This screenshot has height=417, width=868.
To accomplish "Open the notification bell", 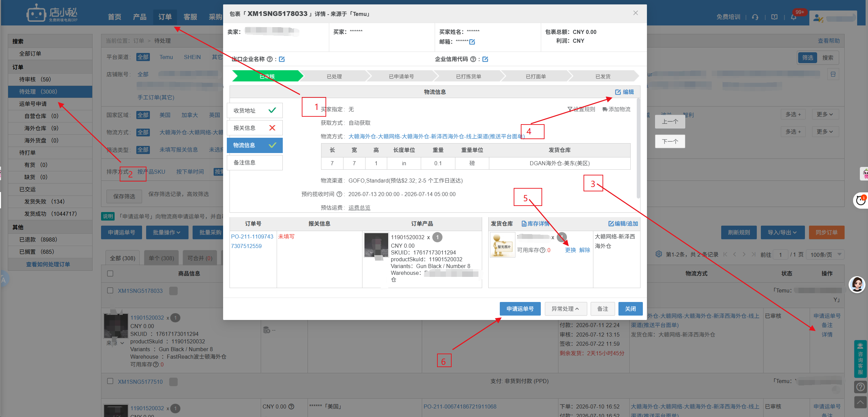I will pos(794,17).
